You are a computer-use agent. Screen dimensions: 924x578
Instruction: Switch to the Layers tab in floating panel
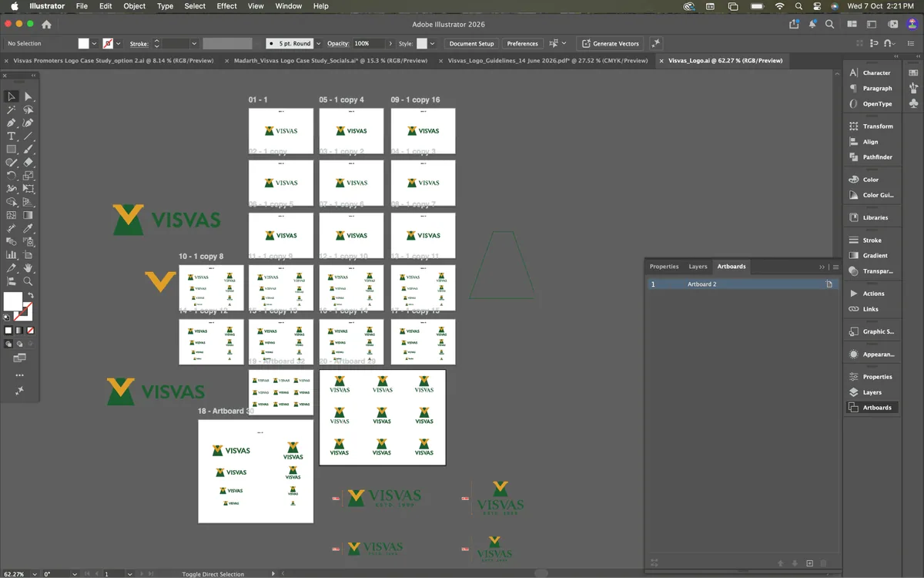698,267
